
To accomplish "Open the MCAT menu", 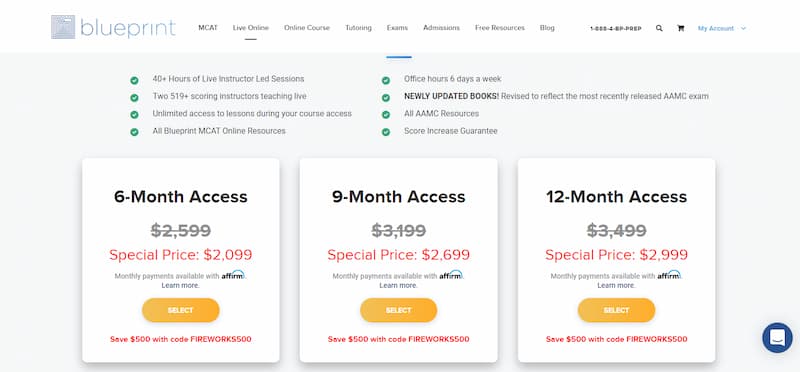I will [208, 28].
